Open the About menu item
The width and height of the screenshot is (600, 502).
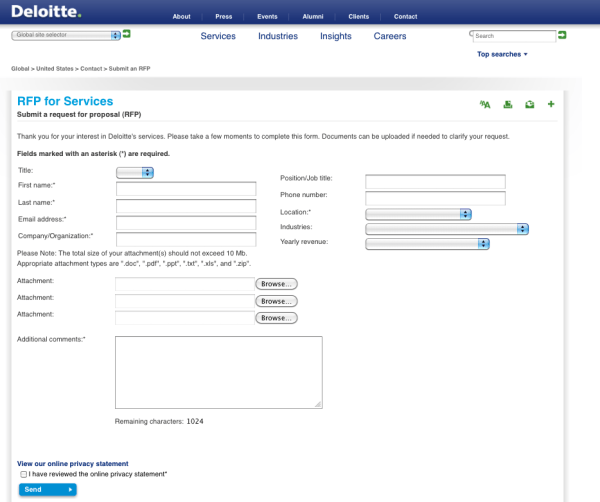181,17
